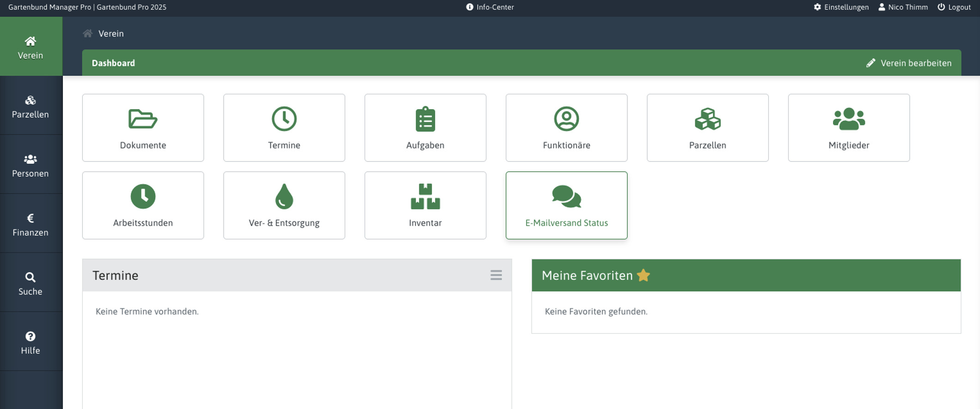
Task: Open Einstellungen in the top bar
Action: pos(841,7)
